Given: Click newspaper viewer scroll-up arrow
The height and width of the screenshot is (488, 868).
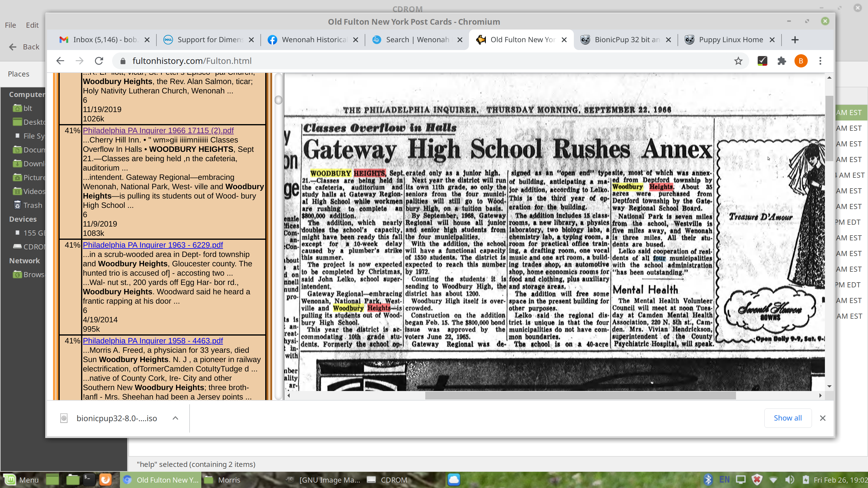Looking at the screenshot, I should click(829, 77).
